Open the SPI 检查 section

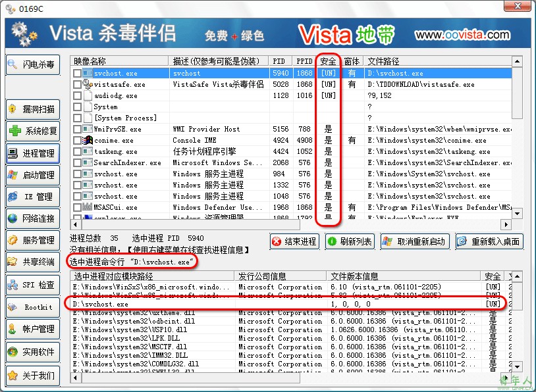[x=33, y=285]
